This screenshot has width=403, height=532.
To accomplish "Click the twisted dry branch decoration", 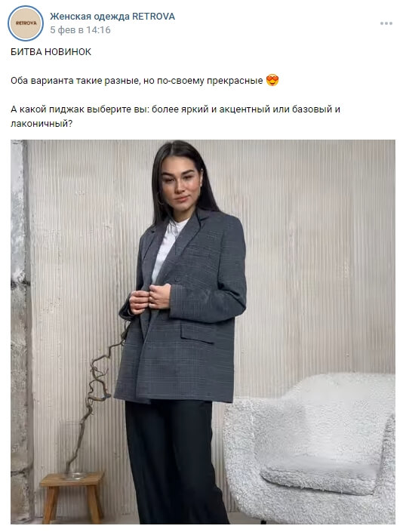I will click(96, 401).
